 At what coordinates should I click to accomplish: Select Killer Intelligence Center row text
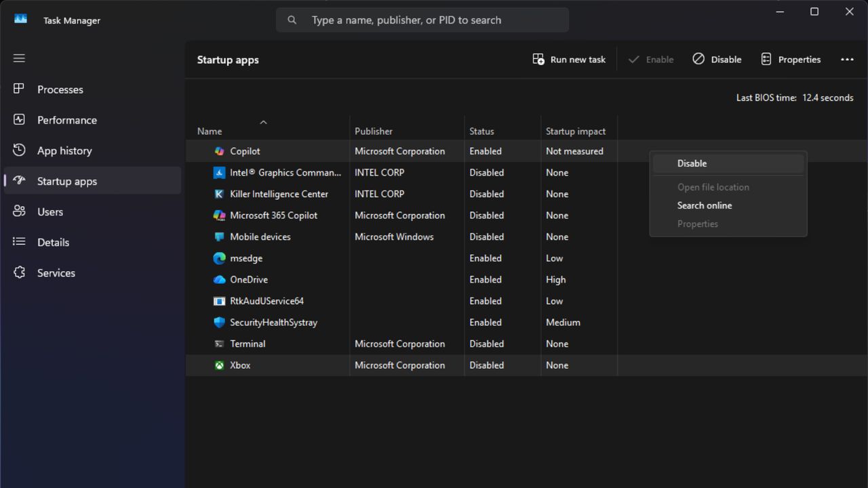(279, 194)
